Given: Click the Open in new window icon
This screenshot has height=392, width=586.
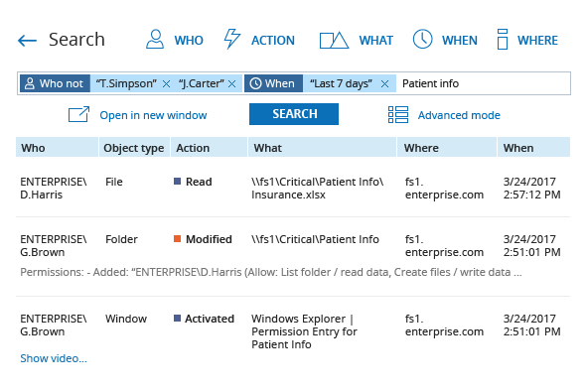Looking at the screenshot, I should (78, 114).
